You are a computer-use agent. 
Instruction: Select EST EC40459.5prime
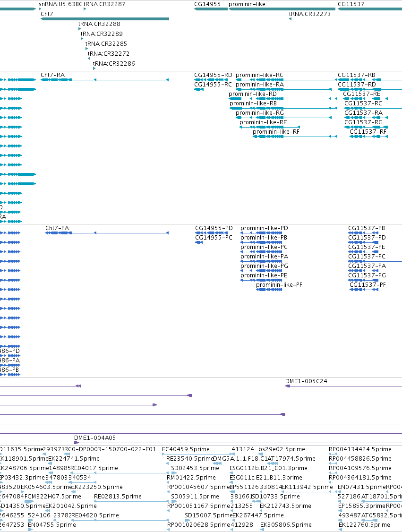[186, 449]
